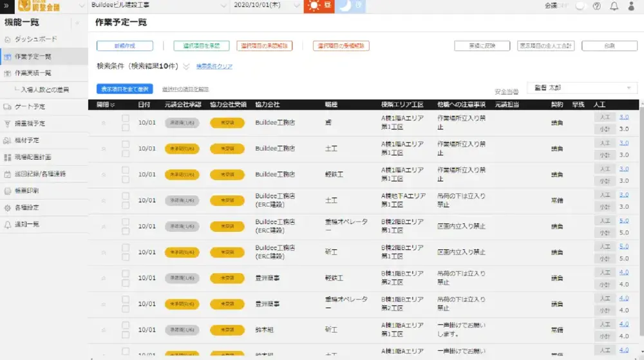This screenshot has height=360, width=644.
Task: Go to ダッシュボード in the sidebar
Action: 35,40
